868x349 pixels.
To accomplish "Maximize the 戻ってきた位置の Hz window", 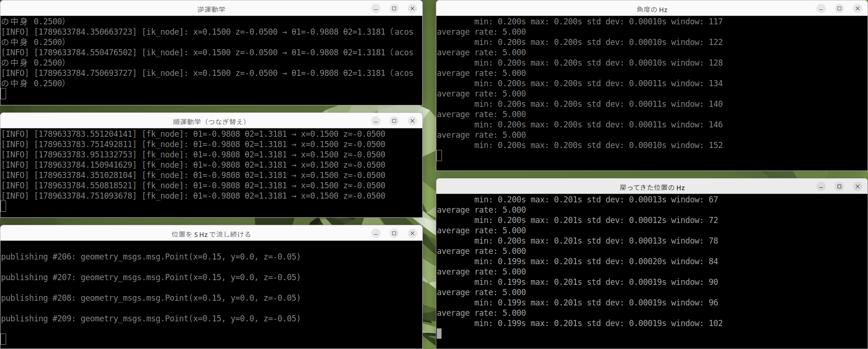I will [839, 186].
